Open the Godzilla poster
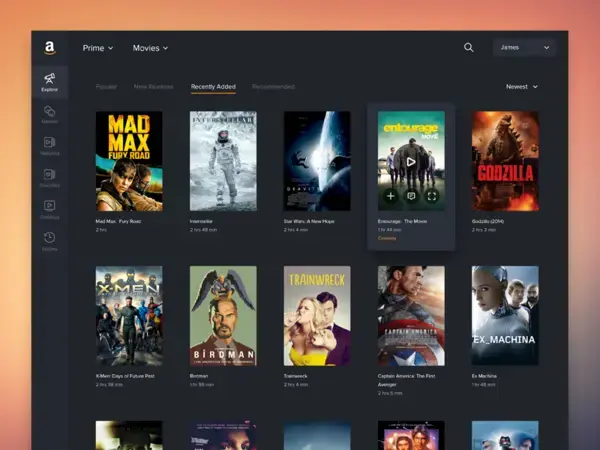This screenshot has width=600, height=450. pos(505,161)
